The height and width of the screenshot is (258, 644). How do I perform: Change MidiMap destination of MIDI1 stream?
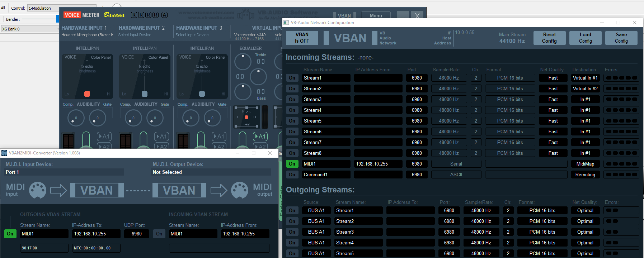point(585,164)
